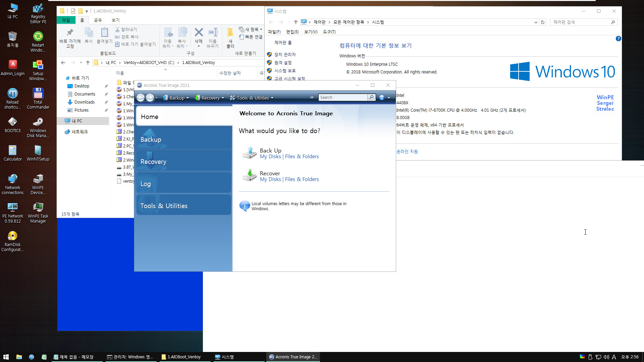Open 파일(F) menu in System window
644x362 pixels.
pos(274,32)
